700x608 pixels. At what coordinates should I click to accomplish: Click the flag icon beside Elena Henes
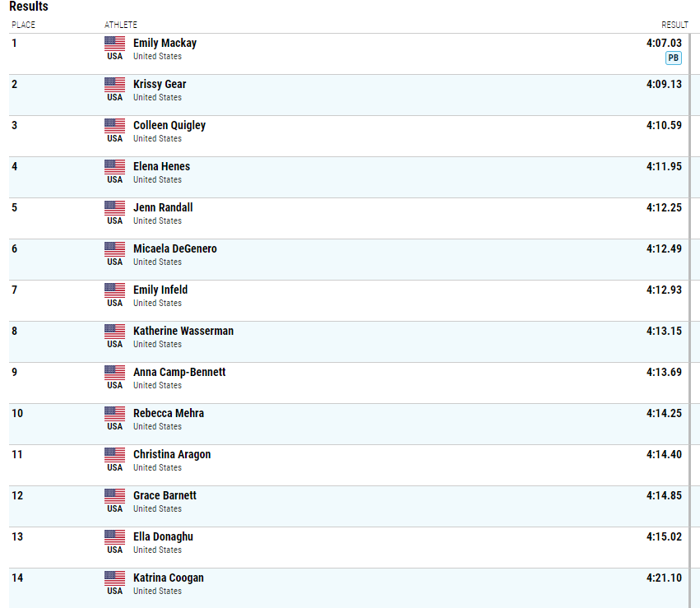click(114, 167)
